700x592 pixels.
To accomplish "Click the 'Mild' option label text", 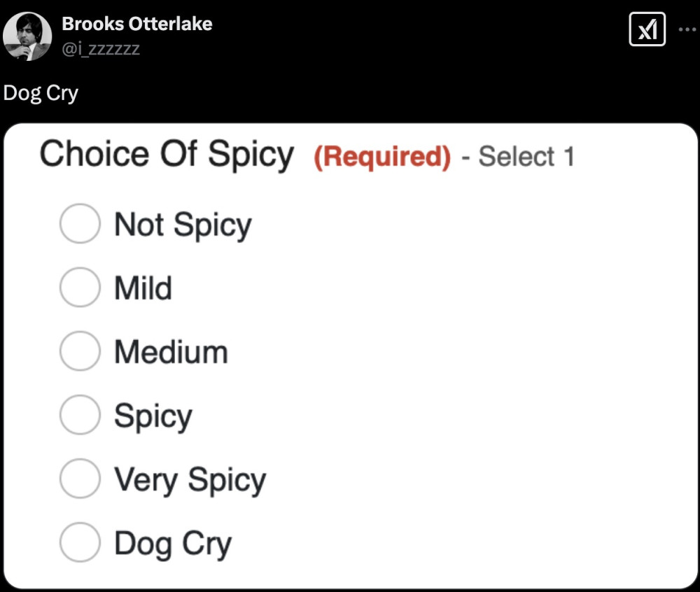I will pos(143,288).
